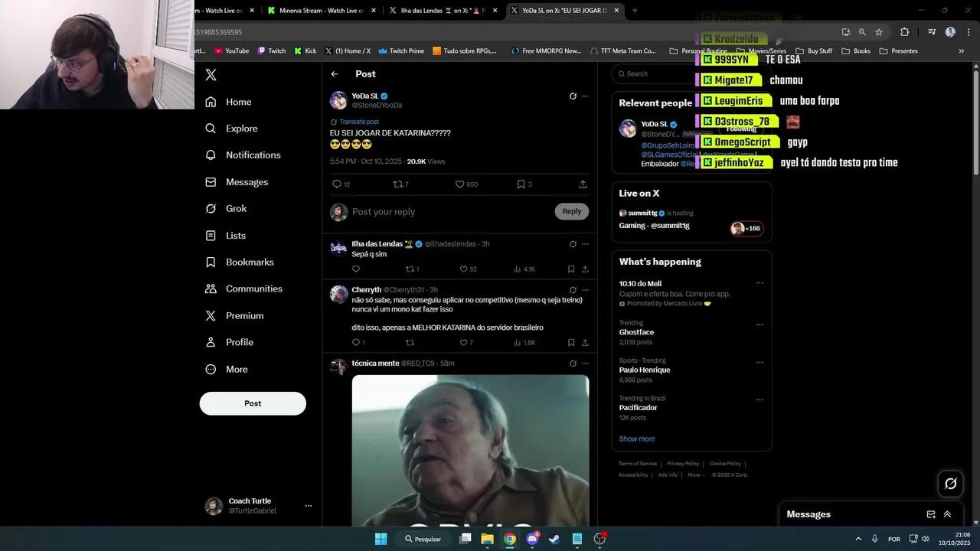Bookmark the YoDa SL post

pos(521,184)
